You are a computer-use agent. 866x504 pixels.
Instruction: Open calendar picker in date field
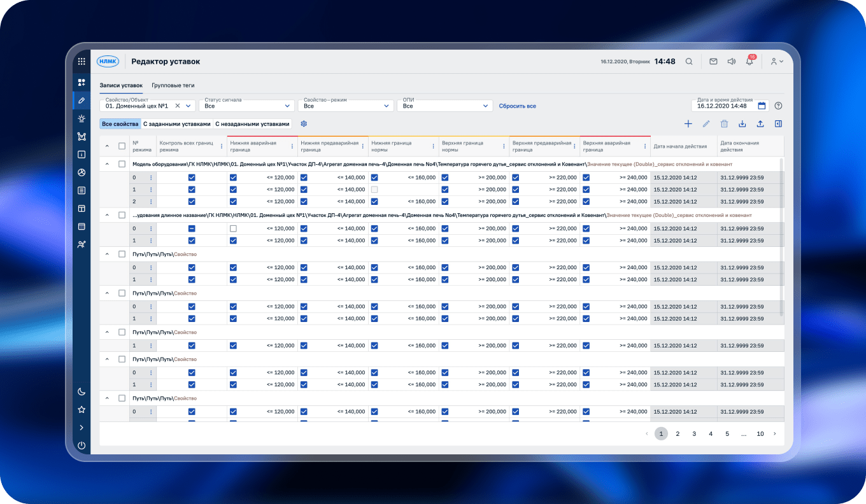(x=762, y=106)
